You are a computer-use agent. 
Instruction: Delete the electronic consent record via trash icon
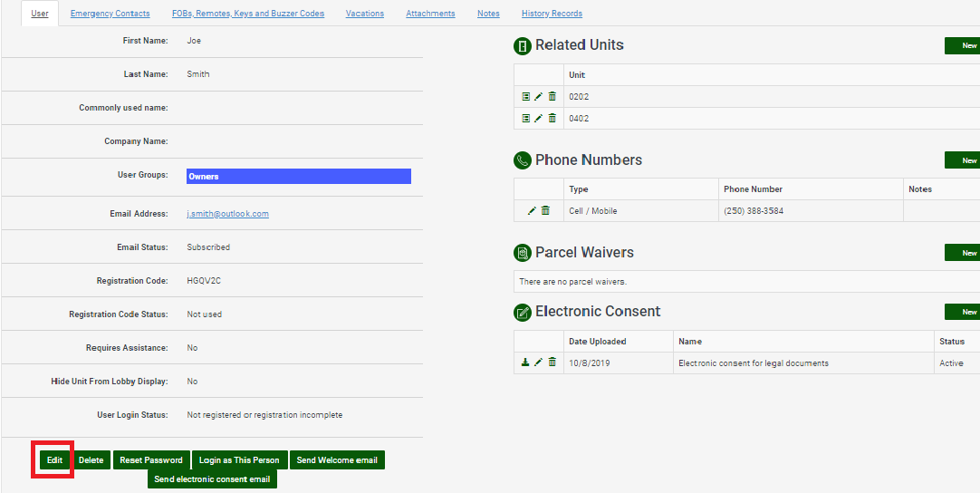pos(552,362)
